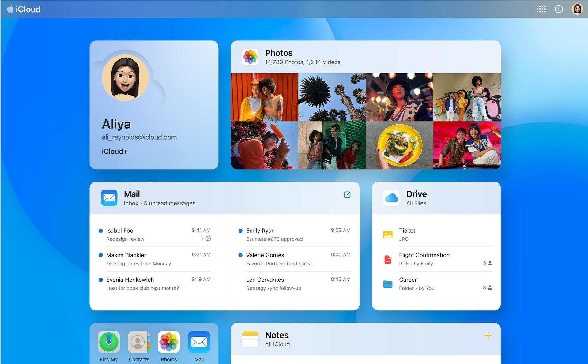Open the Ticket file row
Screen dimensions: 588x364
tap(438, 235)
